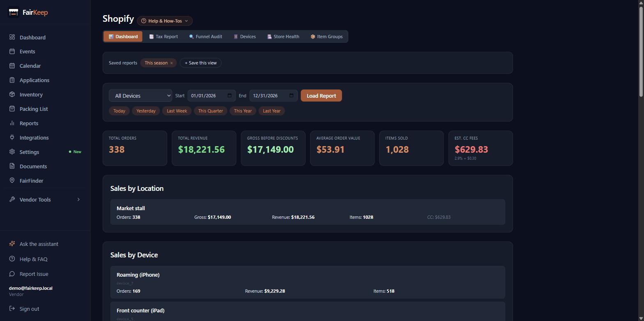Click the Integrations plug icon
The image size is (644, 321).
point(12,138)
